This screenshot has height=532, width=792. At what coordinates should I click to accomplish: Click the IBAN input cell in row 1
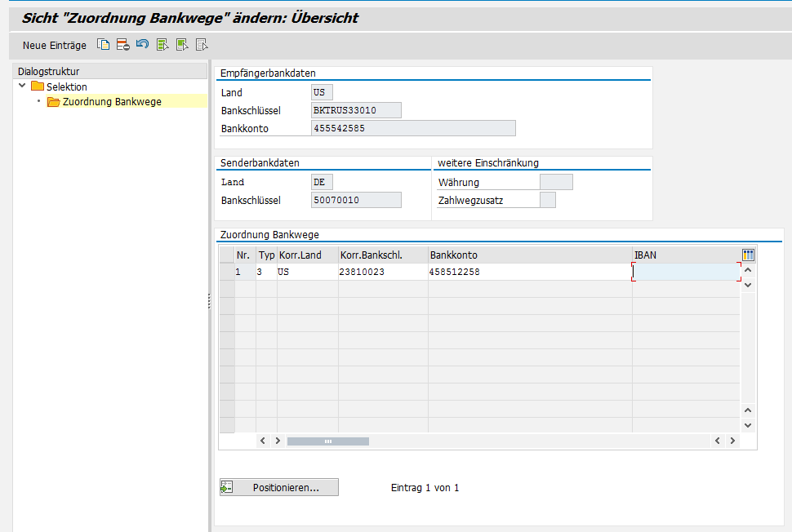686,272
